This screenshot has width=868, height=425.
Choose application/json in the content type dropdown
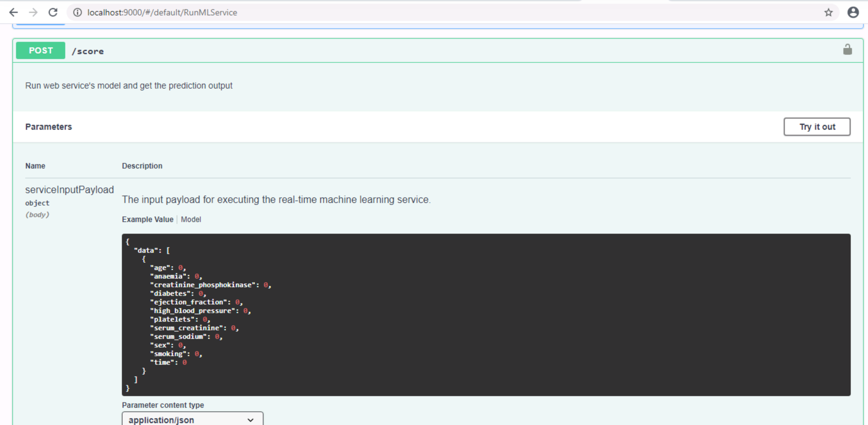(161, 420)
